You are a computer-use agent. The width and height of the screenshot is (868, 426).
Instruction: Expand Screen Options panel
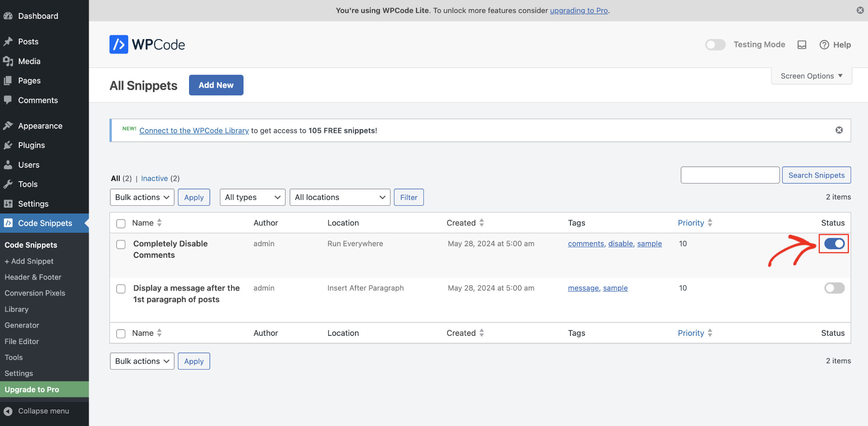812,76
